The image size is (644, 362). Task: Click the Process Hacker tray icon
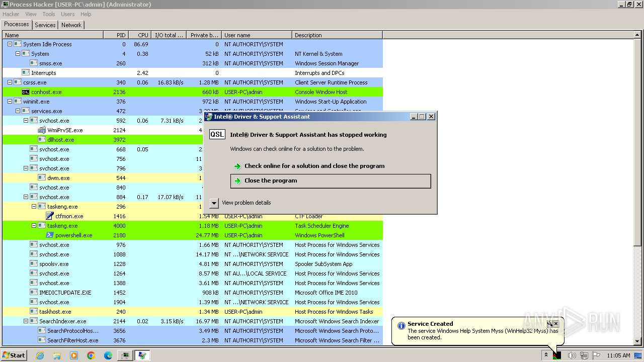click(557, 355)
